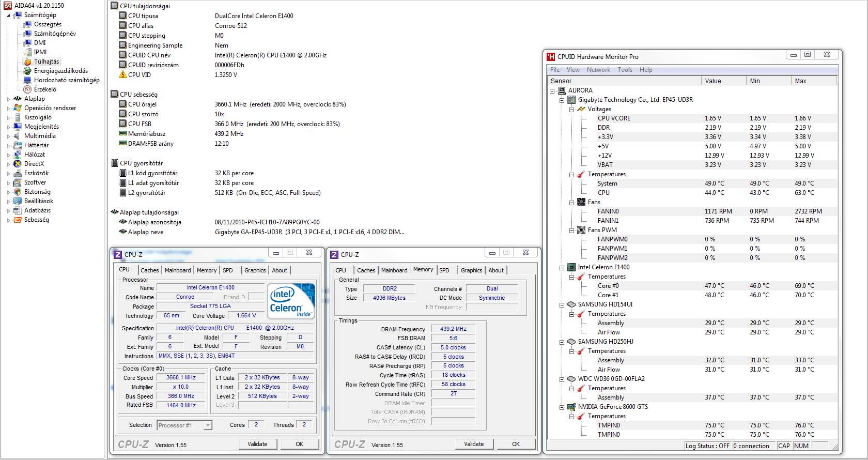The width and height of the screenshot is (868, 460).
Task: Click the Hálózat network icon
Action: pos(18,155)
